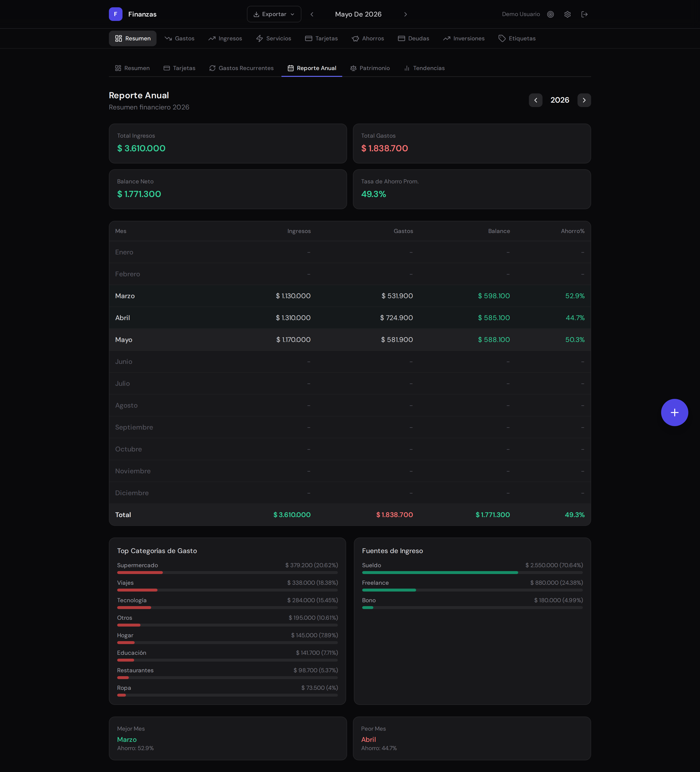Click the floating plus add button
This screenshot has height=772, width=700.
(x=674, y=413)
